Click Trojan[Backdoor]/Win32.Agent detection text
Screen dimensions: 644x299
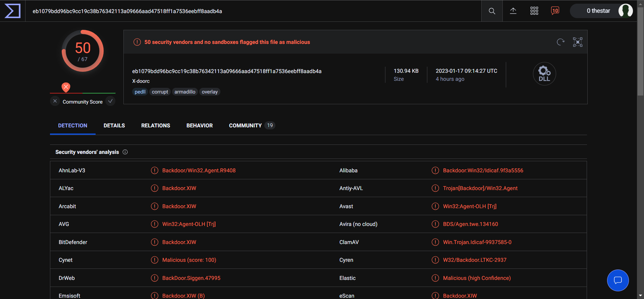(x=480, y=188)
